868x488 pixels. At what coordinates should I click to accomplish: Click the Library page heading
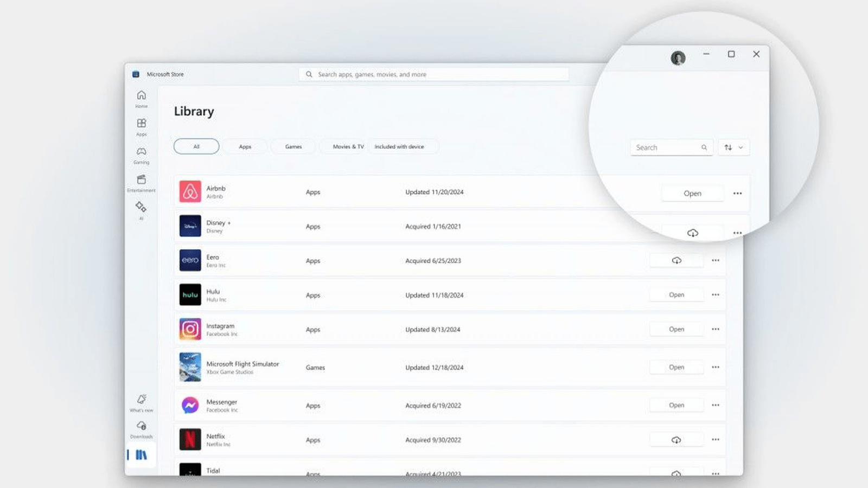pyautogui.click(x=194, y=112)
